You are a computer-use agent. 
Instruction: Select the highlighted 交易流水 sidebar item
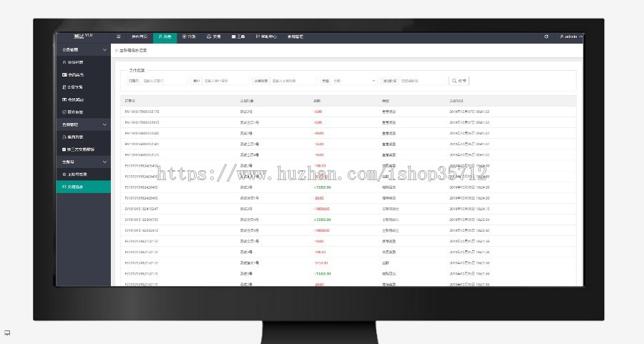[x=84, y=187]
